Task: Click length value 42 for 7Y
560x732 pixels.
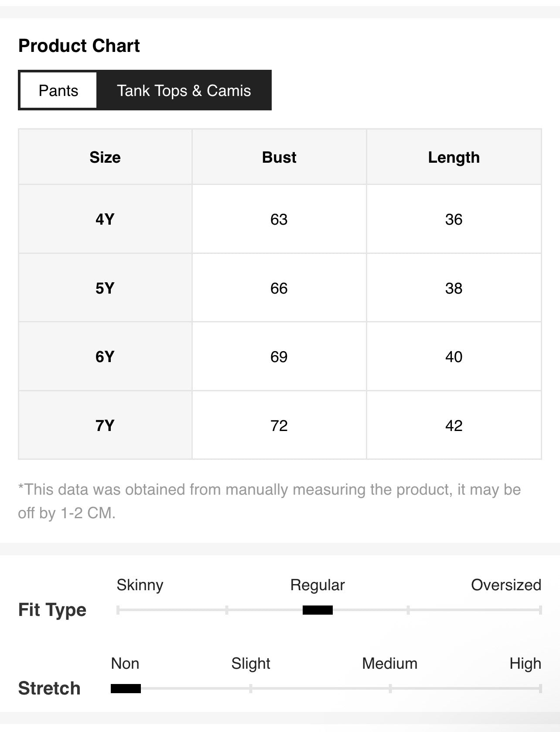Action: (454, 425)
